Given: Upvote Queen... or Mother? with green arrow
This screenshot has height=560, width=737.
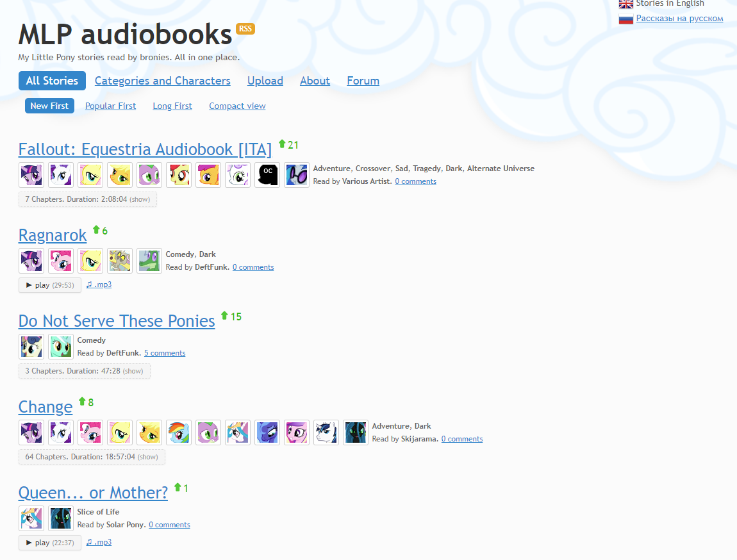Looking at the screenshot, I should point(178,487).
